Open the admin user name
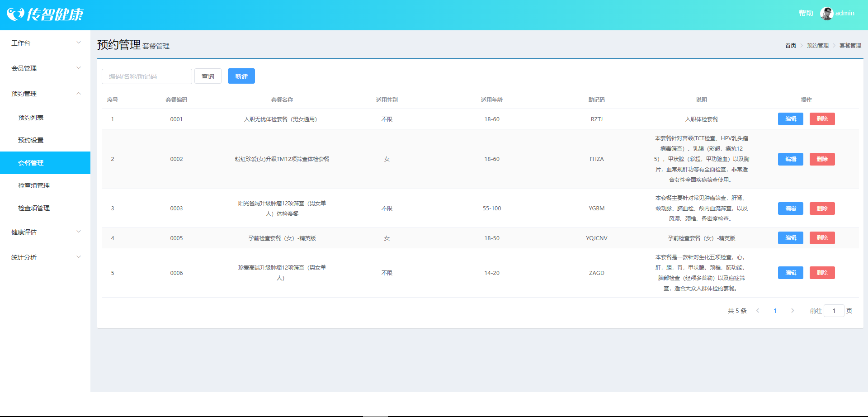This screenshot has width=868, height=417. click(x=845, y=13)
